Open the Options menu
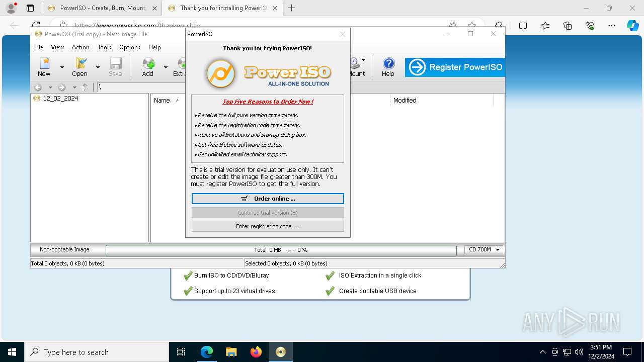 pos(130,47)
